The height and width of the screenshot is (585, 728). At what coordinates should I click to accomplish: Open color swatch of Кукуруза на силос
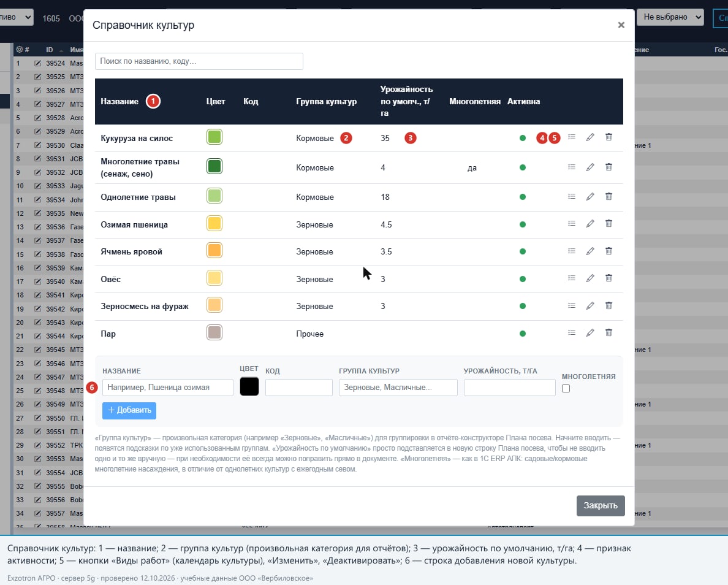(214, 137)
